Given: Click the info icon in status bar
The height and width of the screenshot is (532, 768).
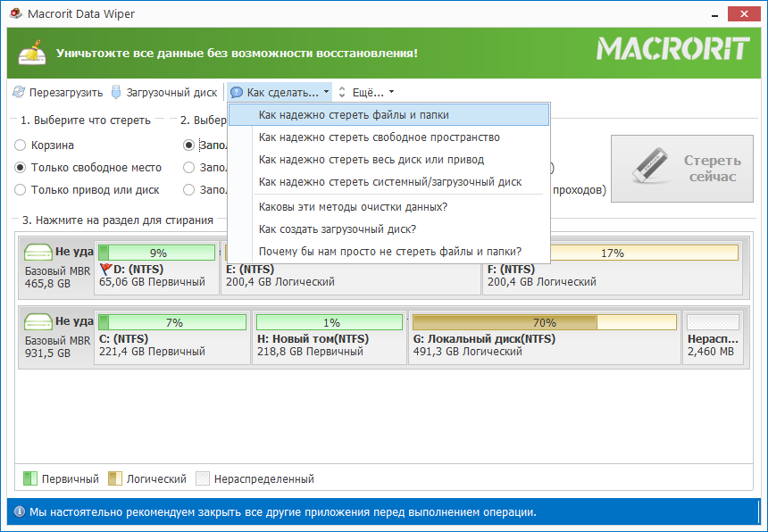Looking at the screenshot, I should (x=19, y=512).
